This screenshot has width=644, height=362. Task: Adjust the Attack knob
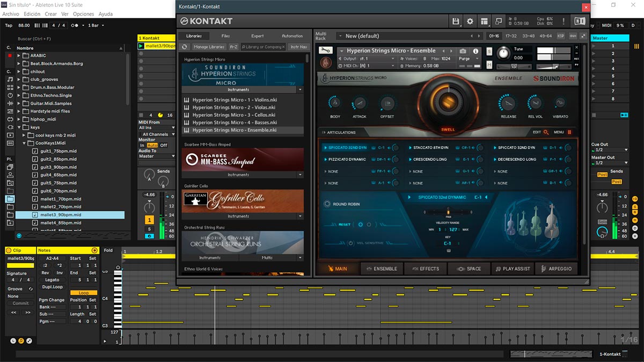pyautogui.click(x=360, y=103)
